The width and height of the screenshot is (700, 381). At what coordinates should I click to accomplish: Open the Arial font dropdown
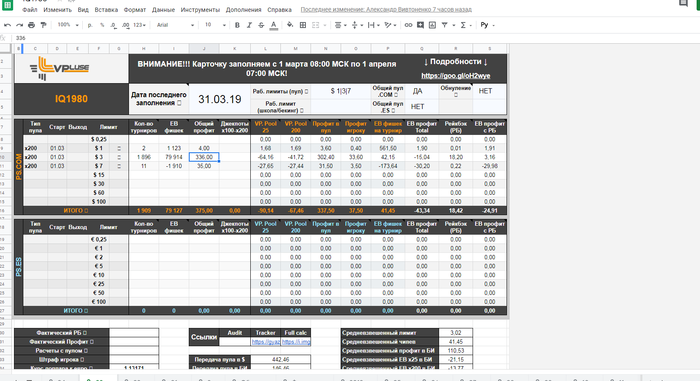click(x=175, y=25)
